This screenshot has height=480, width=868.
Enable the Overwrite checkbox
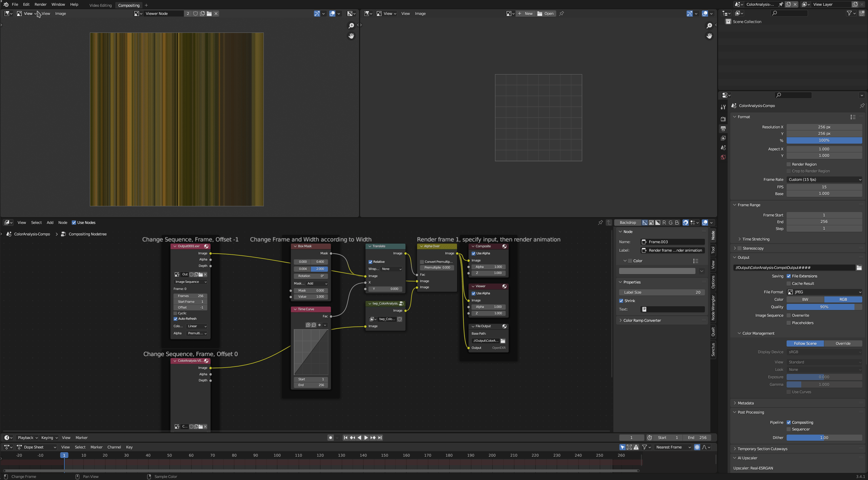click(789, 315)
